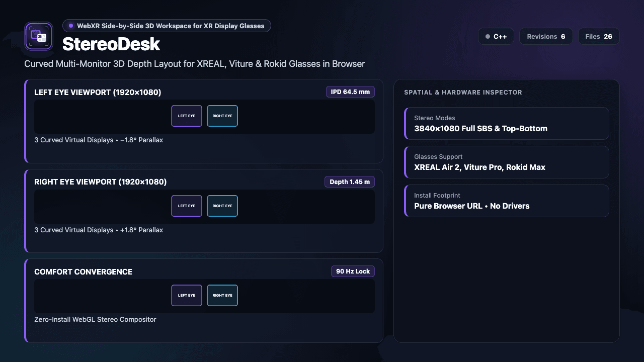Click the C++ language badge
The image size is (644, 362).
coord(496,37)
